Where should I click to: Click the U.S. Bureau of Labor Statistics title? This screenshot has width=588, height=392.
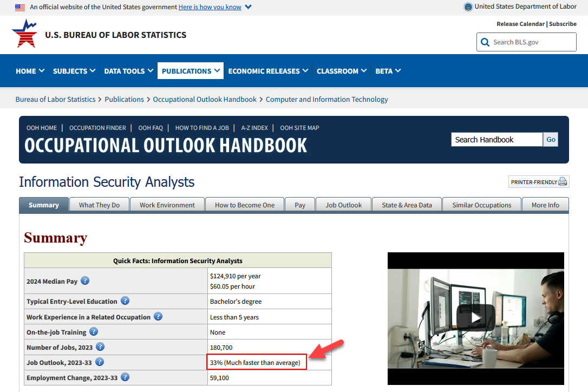click(115, 35)
